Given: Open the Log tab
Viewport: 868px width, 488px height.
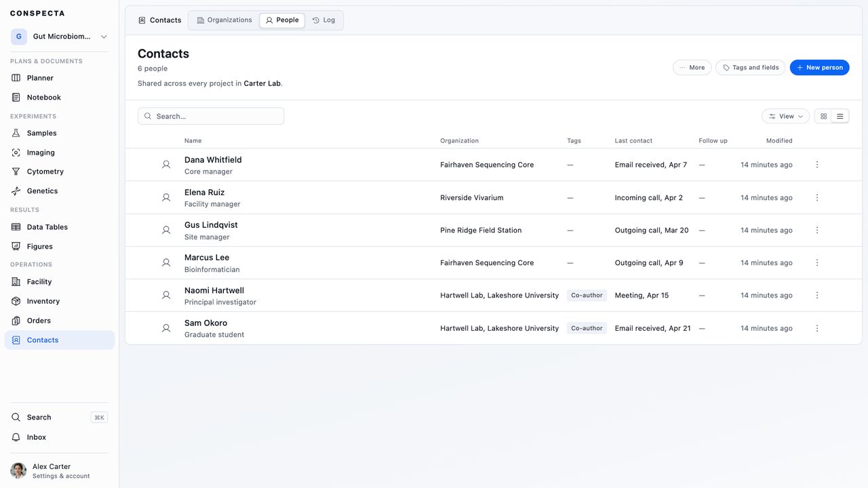Looking at the screenshot, I should [x=323, y=20].
